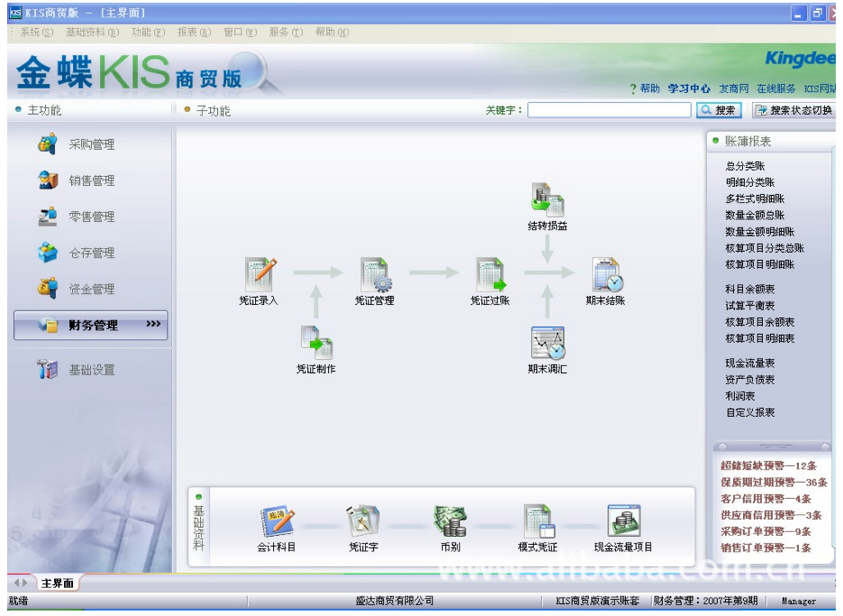
Task: View 销售订单预警—1条 alert
Action: [765, 547]
